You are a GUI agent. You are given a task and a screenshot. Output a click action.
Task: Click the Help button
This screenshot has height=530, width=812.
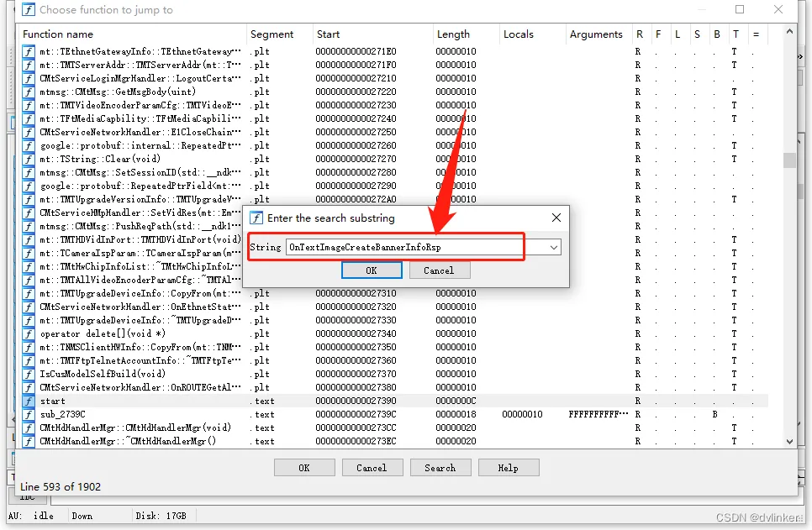[x=508, y=468]
